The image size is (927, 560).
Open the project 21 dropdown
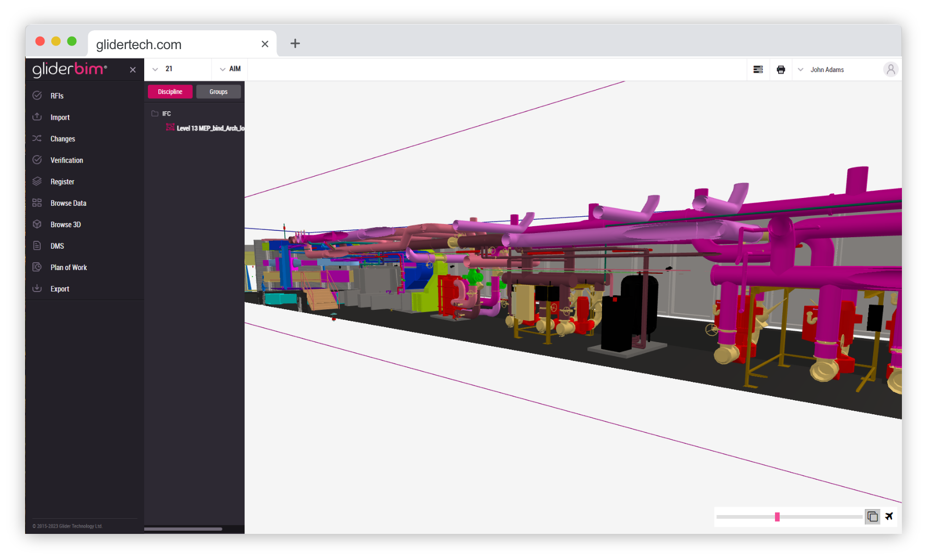163,69
